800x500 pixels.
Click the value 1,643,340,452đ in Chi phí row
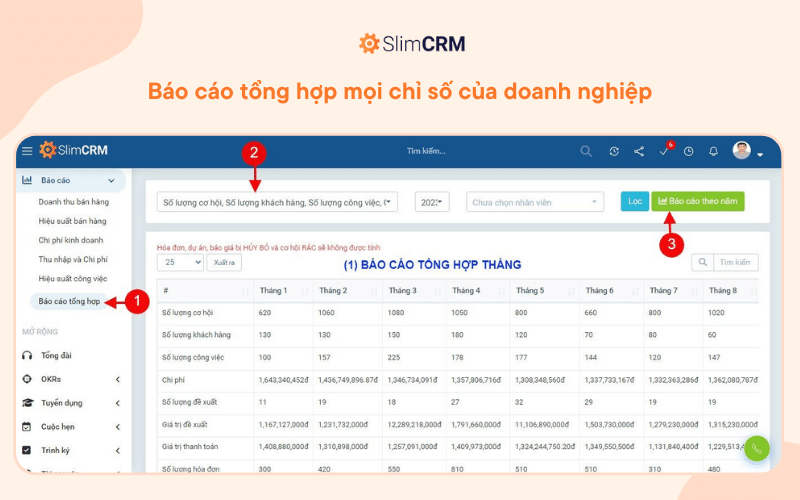pos(283,380)
